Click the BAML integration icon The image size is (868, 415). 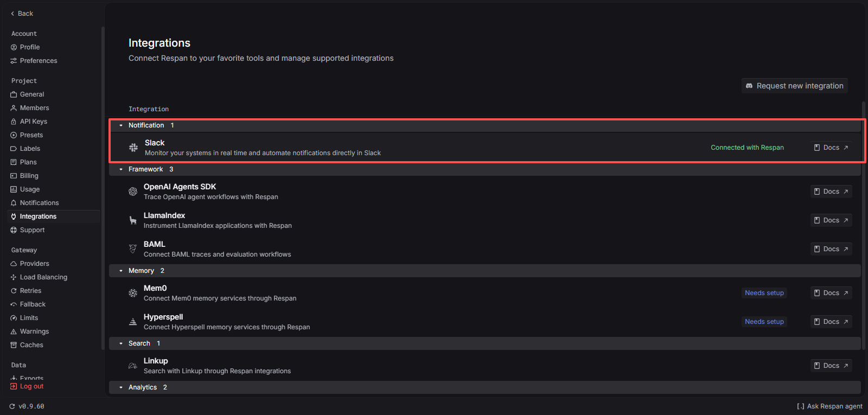pyautogui.click(x=133, y=248)
